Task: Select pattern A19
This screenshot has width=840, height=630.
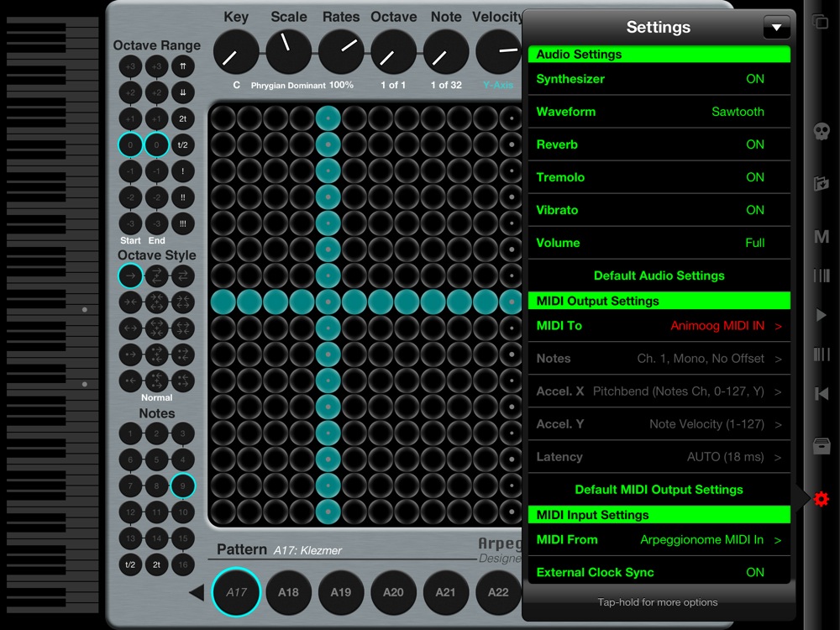Action: [x=341, y=592]
